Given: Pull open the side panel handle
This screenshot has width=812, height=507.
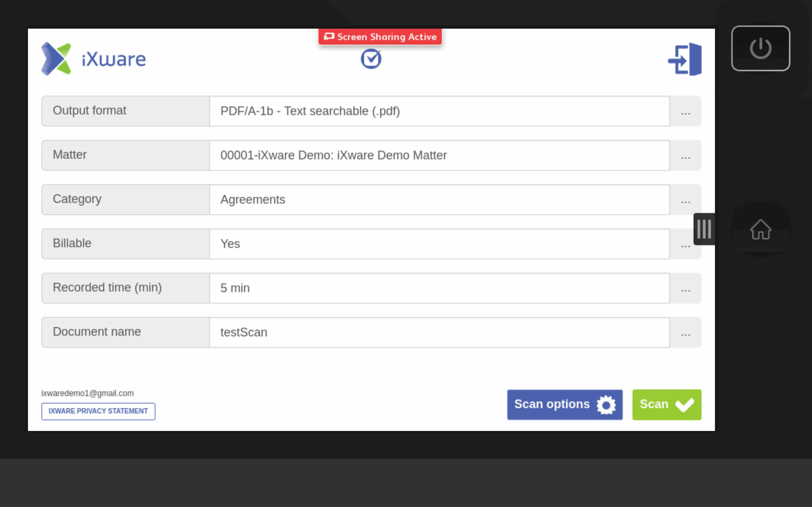Looking at the screenshot, I should pyautogui.click(x=704, y=229).
